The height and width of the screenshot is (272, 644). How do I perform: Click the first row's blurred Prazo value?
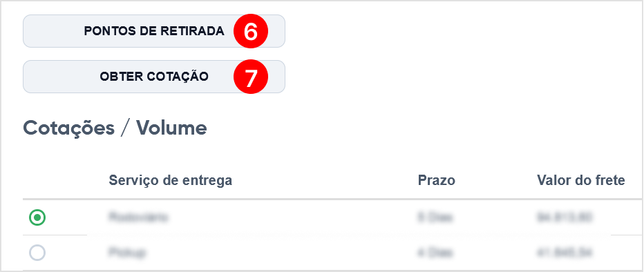coord(435,217)
